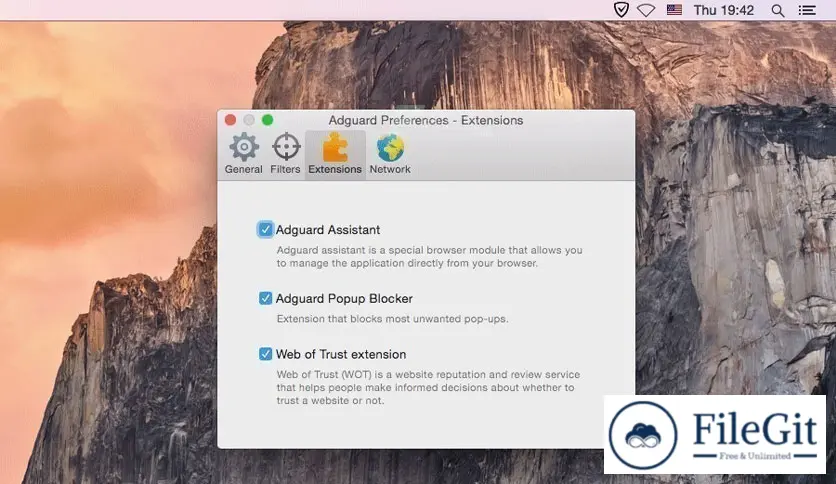
Task: Open the Filters crosshair icon
Action: [286, 147]
